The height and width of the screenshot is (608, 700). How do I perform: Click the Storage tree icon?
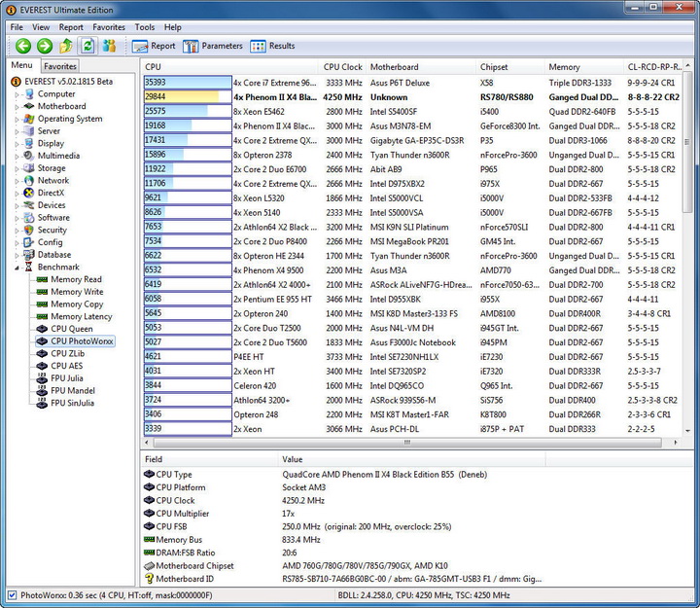29,168
